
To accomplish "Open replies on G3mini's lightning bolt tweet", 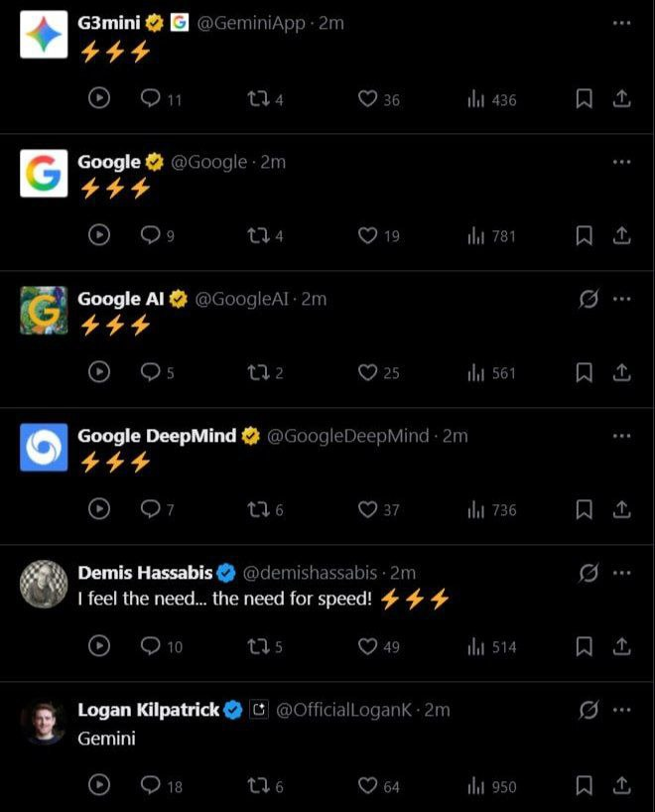I will click(151, 99).
